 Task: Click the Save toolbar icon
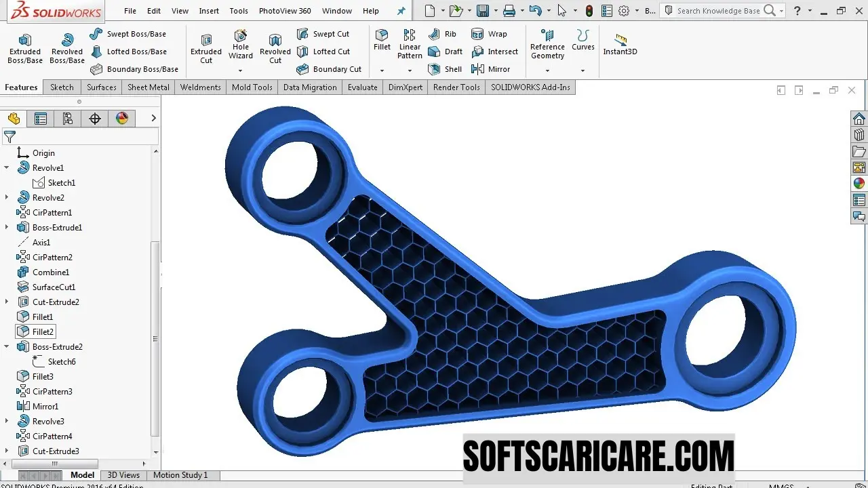point(483,11)
